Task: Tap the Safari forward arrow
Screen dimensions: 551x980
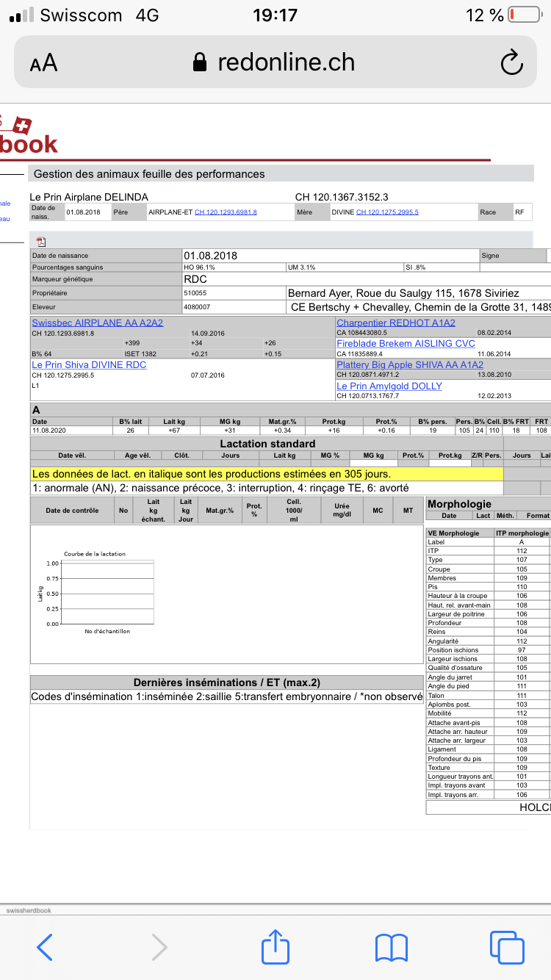Action: (x=159, y=947)
